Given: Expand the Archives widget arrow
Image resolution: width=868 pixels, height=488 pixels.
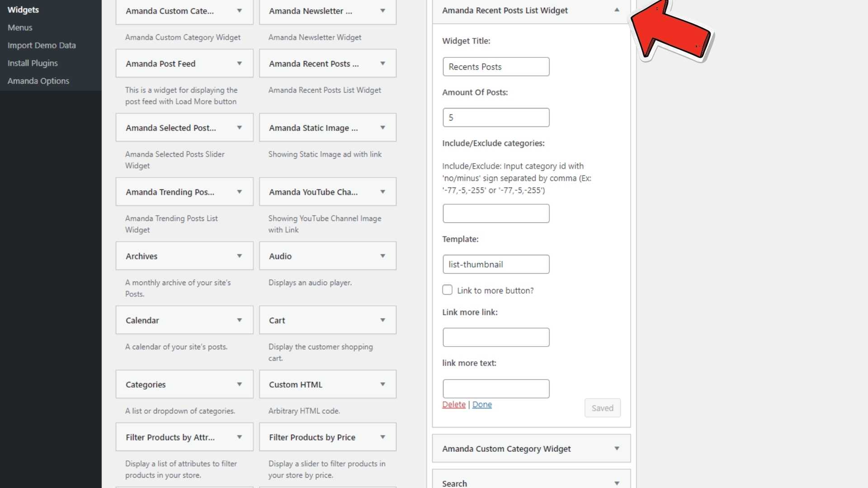Looking at the screenshot, I should click(x=239, y=256).
